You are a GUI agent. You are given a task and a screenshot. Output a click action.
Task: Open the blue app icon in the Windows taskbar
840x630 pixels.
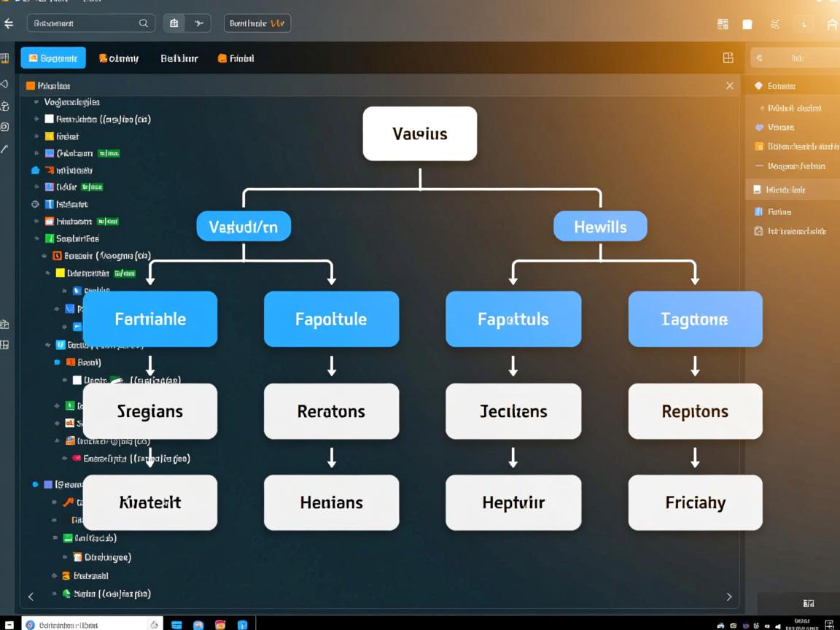point(242,624)
